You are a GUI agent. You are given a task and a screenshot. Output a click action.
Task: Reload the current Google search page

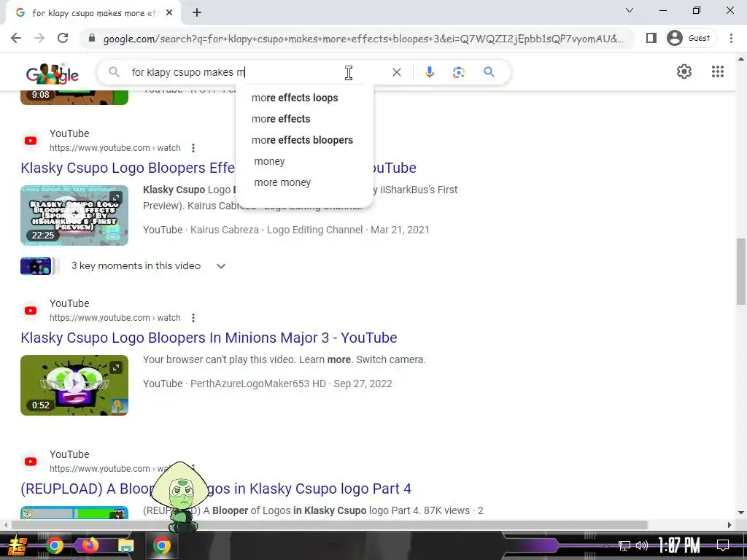coord(63,38)
